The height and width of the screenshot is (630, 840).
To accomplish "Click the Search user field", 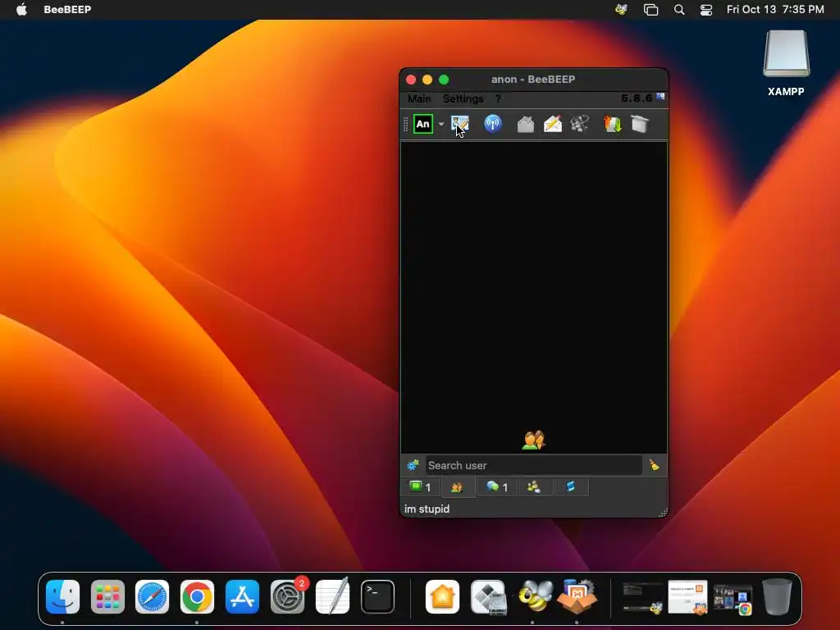I will click(x=533, y=465).
